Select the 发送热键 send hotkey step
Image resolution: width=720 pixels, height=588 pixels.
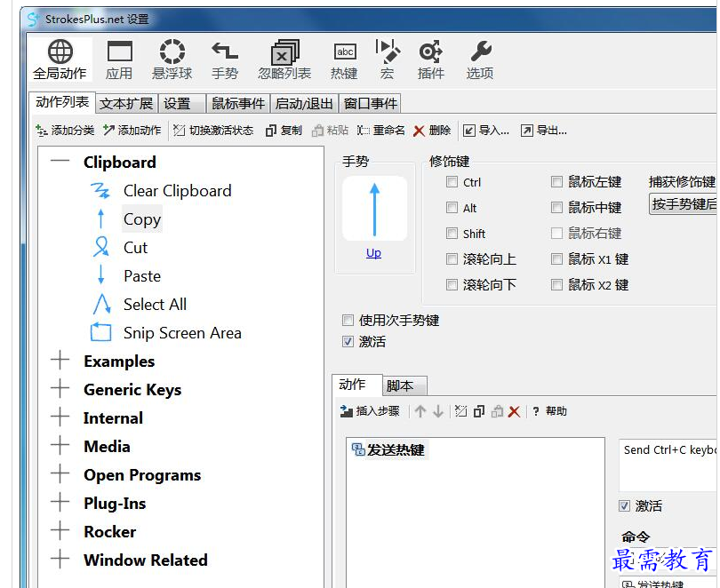[x=389, y=450]
